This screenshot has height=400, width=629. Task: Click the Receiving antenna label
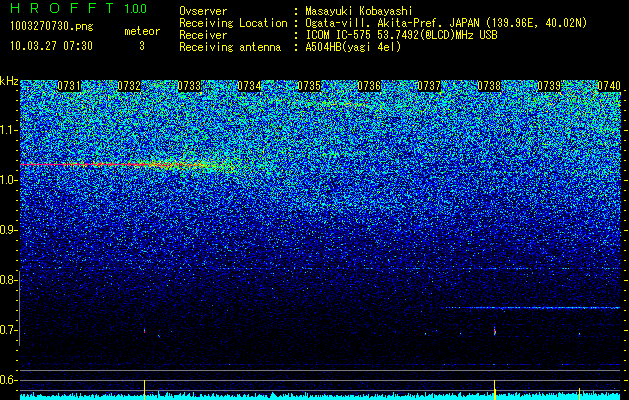(x=230, y=47)
